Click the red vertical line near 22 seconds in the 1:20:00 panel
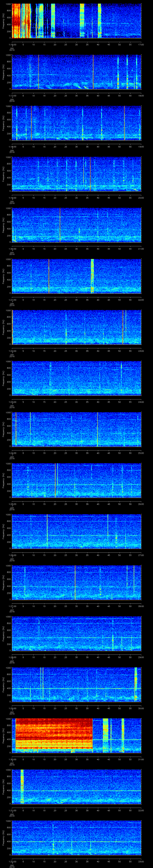The height and width of the screenshot is (868, 153). tap(60, 225)
